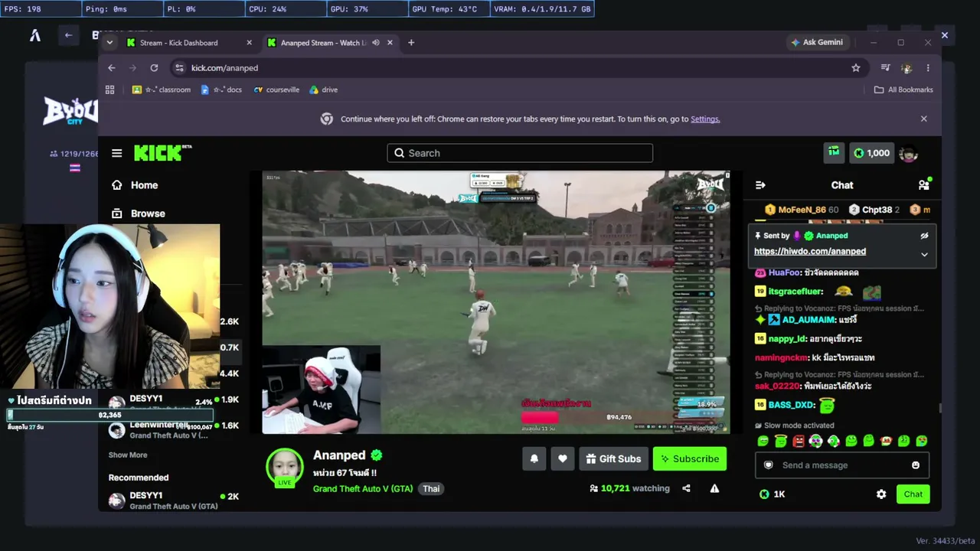Enable notifications with the bell button
The height and width of the screenshot is (551, 980).
tap(534, 458)
